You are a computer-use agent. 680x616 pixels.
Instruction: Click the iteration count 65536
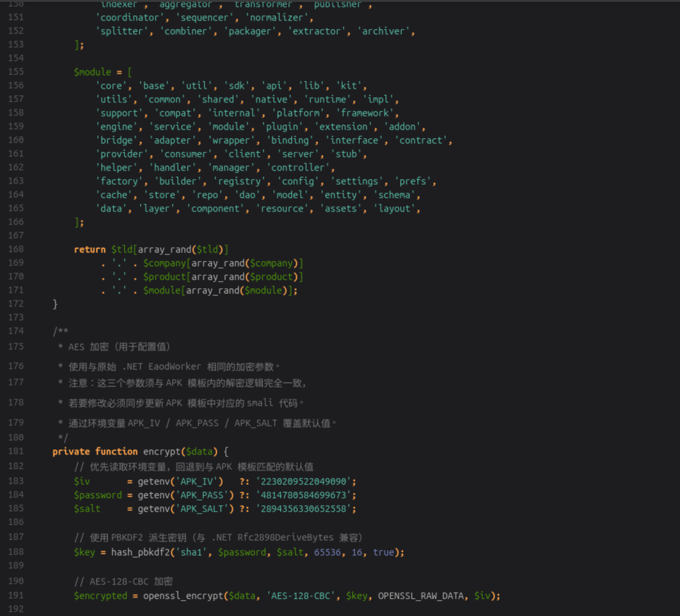click(327, 552)
